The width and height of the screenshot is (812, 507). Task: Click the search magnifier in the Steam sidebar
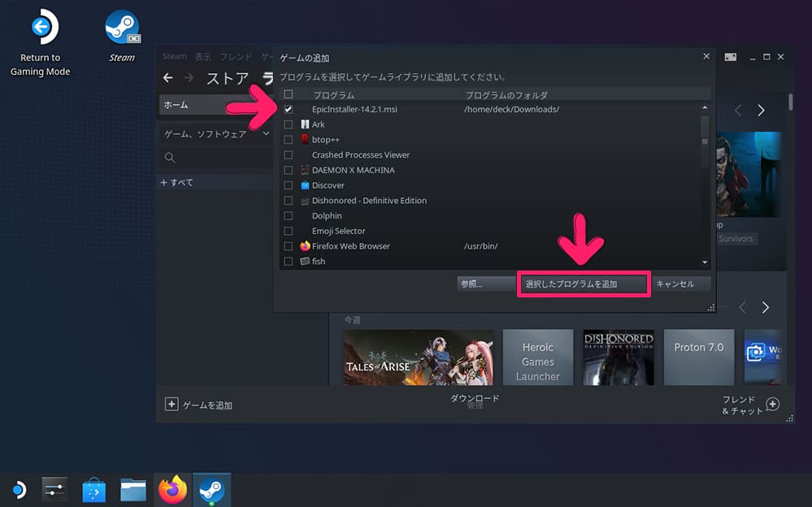[170, 158]
